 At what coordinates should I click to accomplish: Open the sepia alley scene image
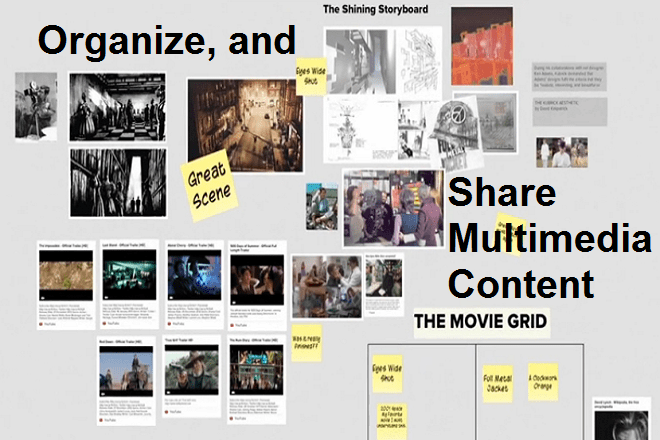tap(245, 125)
